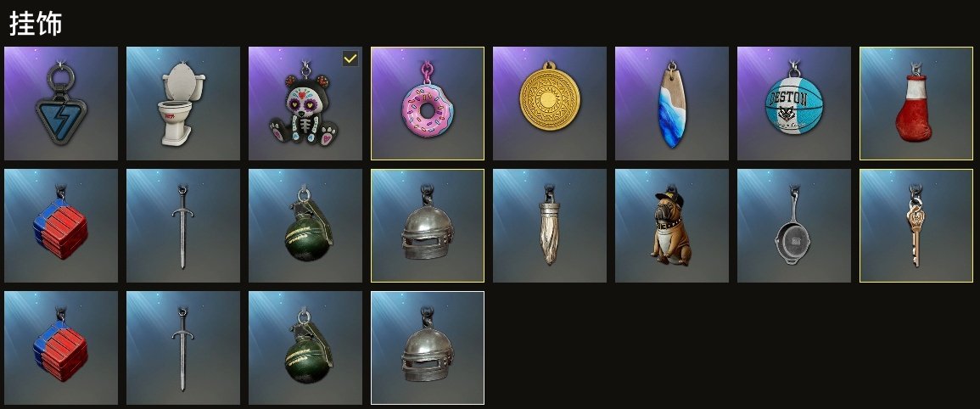Click the yellow-outlined level 3 helmet tile
This screenshot has height=409, width=980.
coord(428,226)
